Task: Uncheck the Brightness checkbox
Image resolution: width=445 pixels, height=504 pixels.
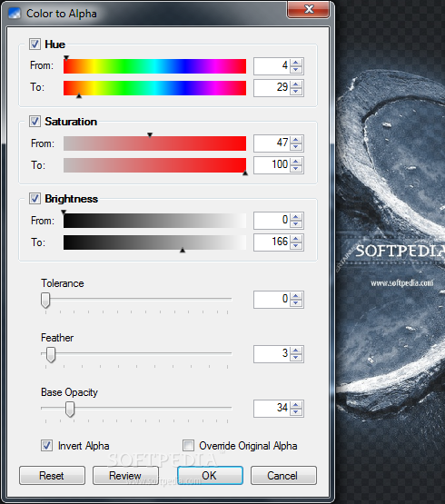Action: pos(35,198)
